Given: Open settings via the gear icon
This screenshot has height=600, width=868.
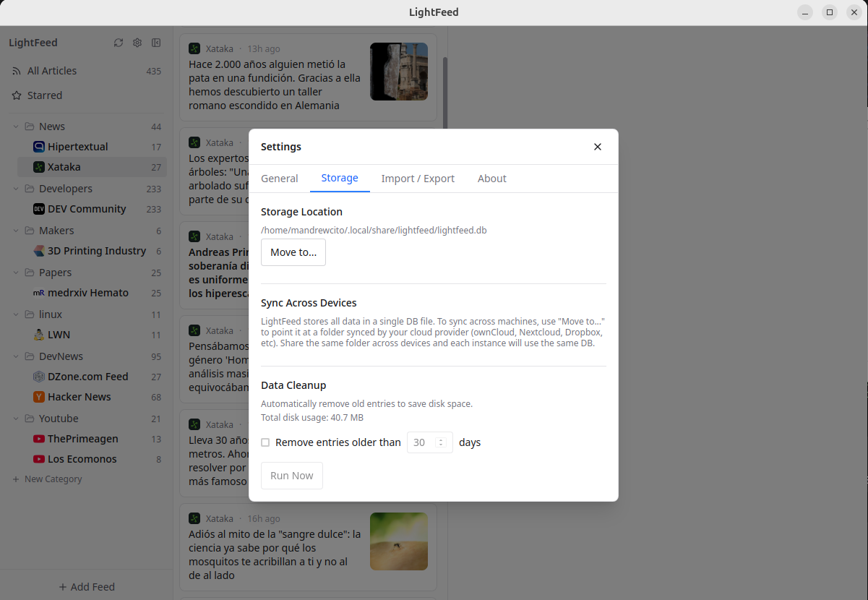Looking at the screenshot, I should tap(137, 43).
